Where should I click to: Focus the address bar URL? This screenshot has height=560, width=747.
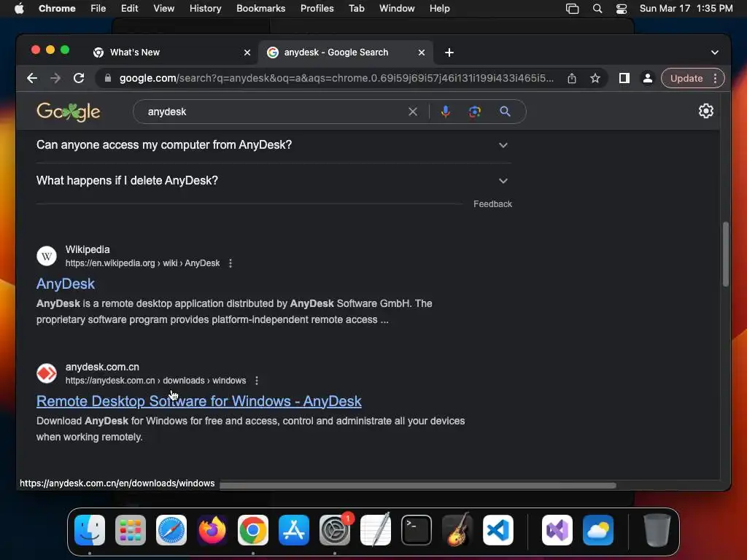336,78
